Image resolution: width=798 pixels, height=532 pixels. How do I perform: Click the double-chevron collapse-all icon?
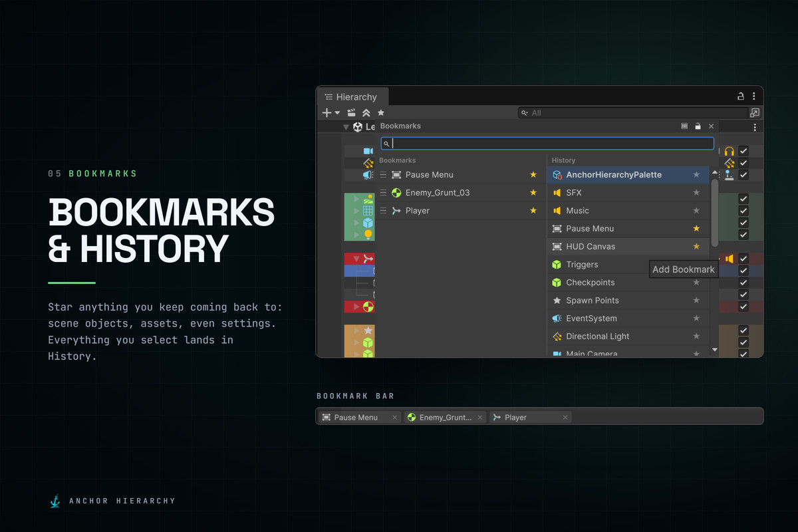click(366, 113)
